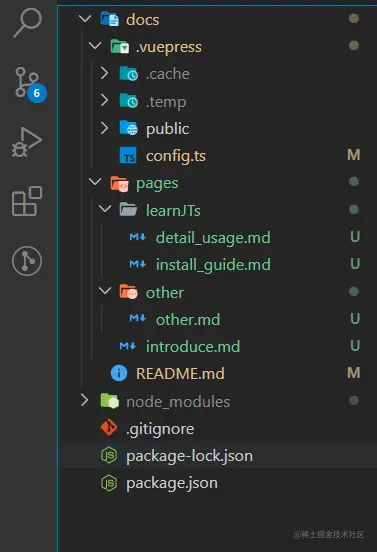Image resolution: width=377 pixels, height=552 pixels.
Task: Open install_guide.md file
Action: click(x=213, y=265)
